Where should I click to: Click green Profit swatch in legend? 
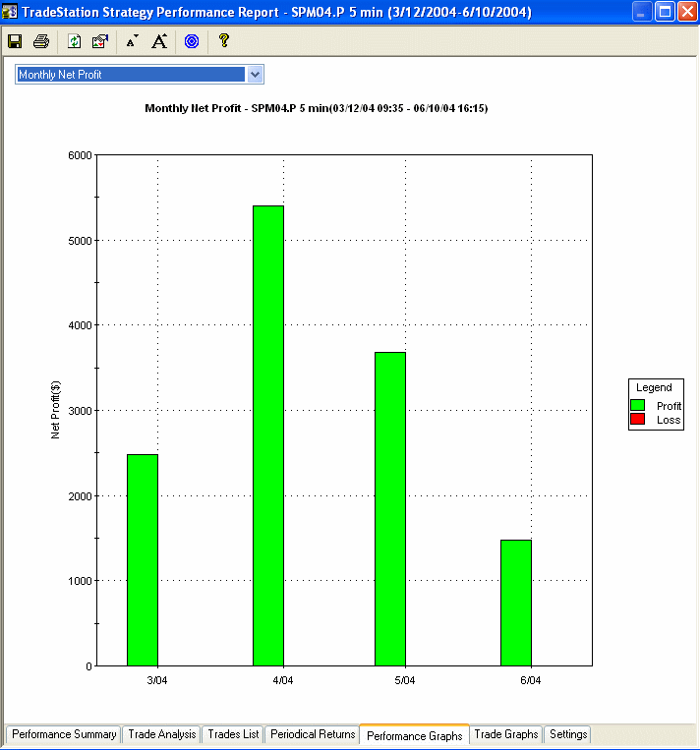tap(638, 405)
